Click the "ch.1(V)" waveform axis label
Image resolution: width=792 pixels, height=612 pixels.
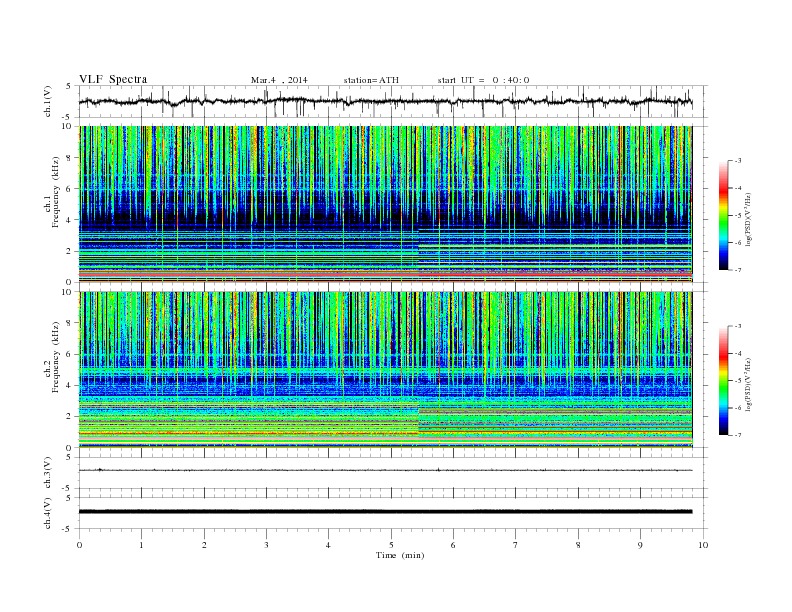tap(47, 102)
